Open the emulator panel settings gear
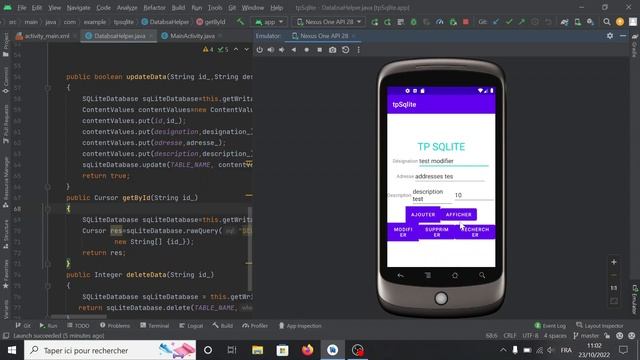The width and height of the screenshot is (640, 360). pos(610,36)
